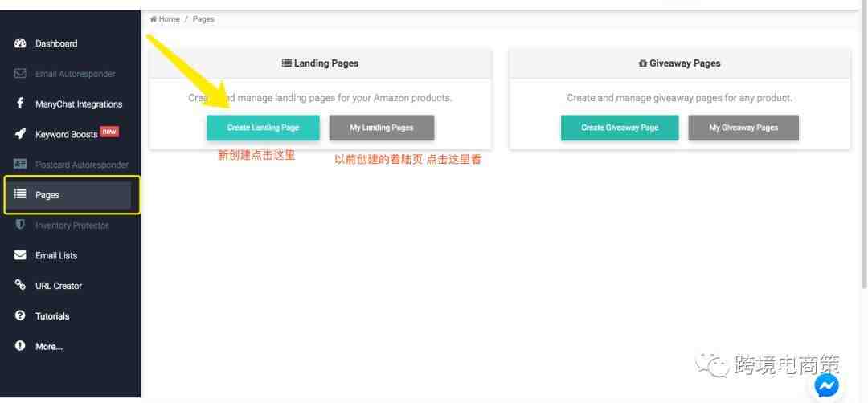Screen dimensions: 868x403
Task: Select Pages in the sidebar menu
Action: pos(71,195)
